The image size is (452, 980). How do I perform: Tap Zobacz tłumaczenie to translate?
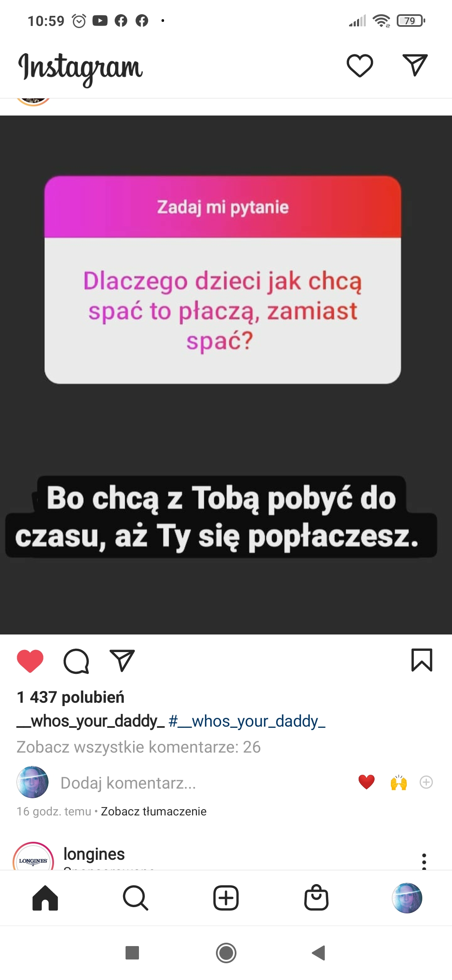[x=154, y=811]
